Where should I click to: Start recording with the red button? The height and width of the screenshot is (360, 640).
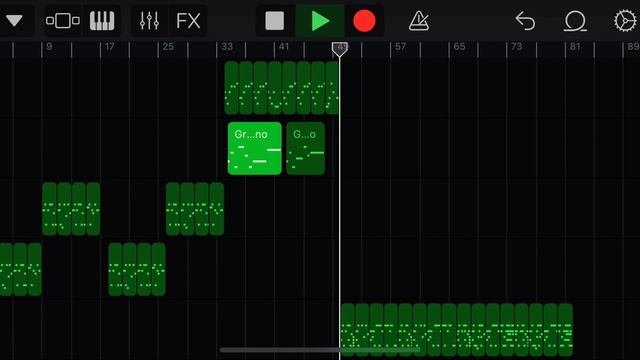[x=364, y=20]
